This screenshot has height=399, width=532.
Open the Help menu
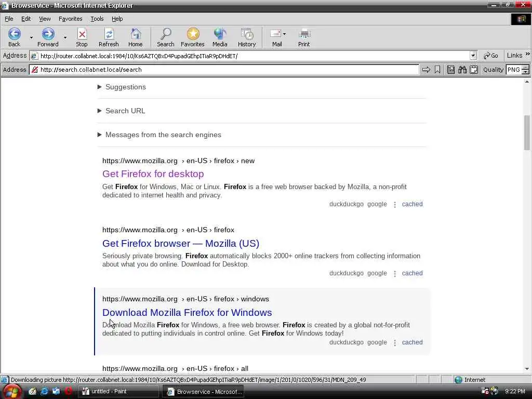[117, 19]
